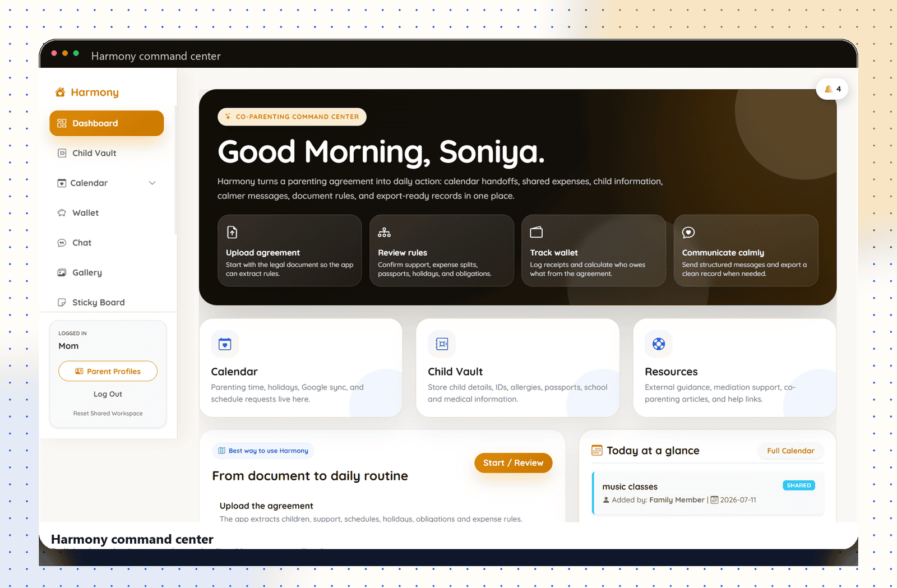The image size is (897, 588).
Task: Click the Review rules hierarchy icon
Action: (384, 232)
